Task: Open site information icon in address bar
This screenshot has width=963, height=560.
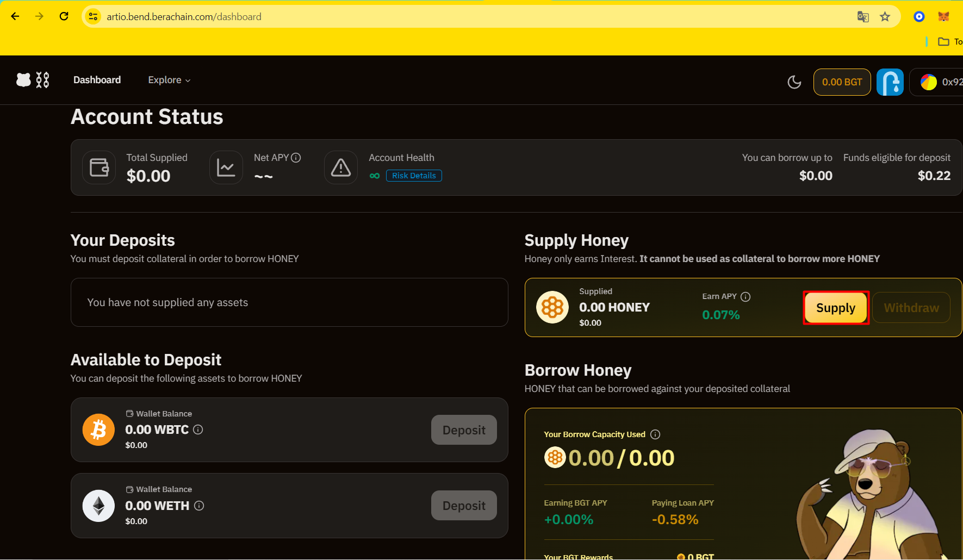Action: (x=94, y=17)
